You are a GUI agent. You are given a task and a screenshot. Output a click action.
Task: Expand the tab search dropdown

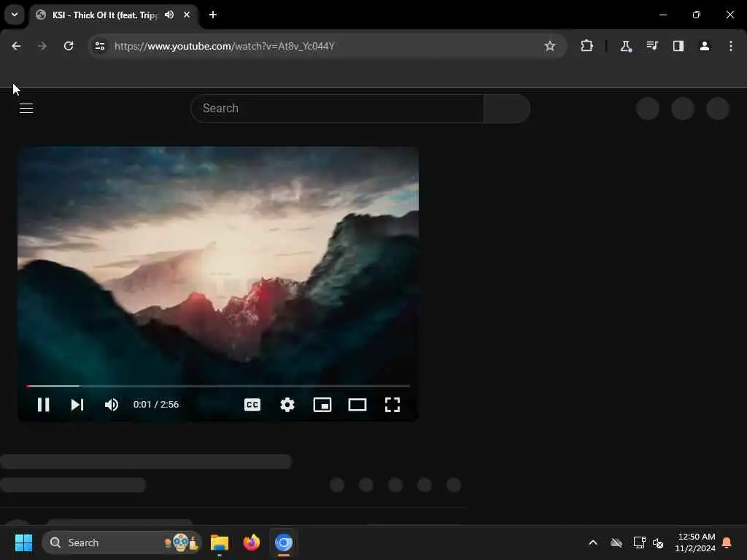tap(15, 15)
